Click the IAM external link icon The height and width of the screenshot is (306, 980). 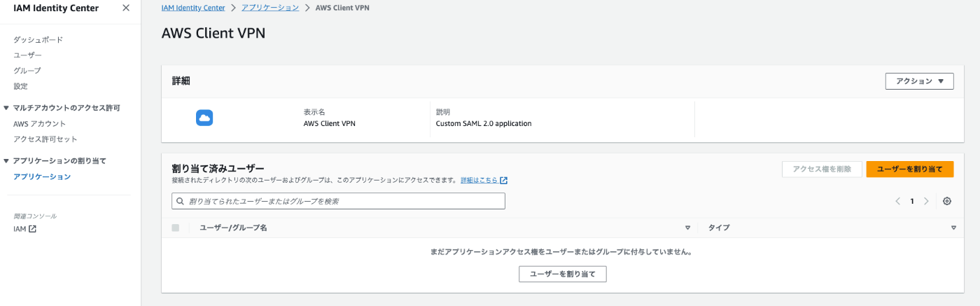32,229
